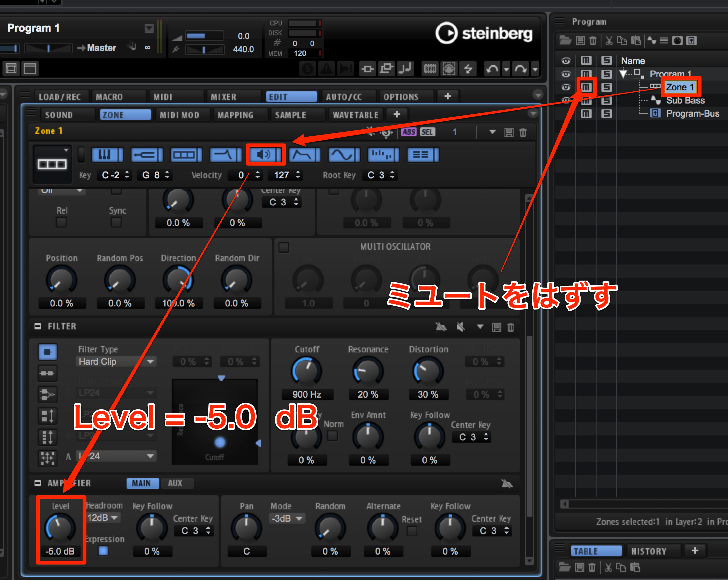Toggle visibility eye for Zone 1

coord(566,87)
